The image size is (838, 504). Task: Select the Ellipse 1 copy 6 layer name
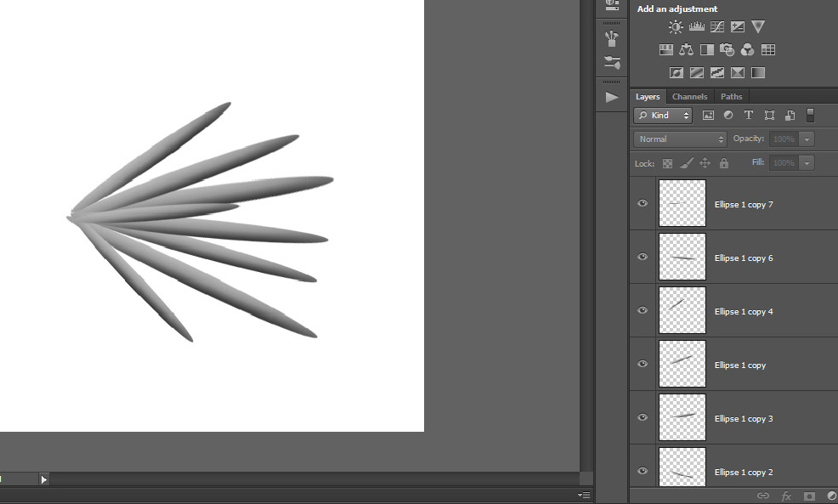coord(744,258)
